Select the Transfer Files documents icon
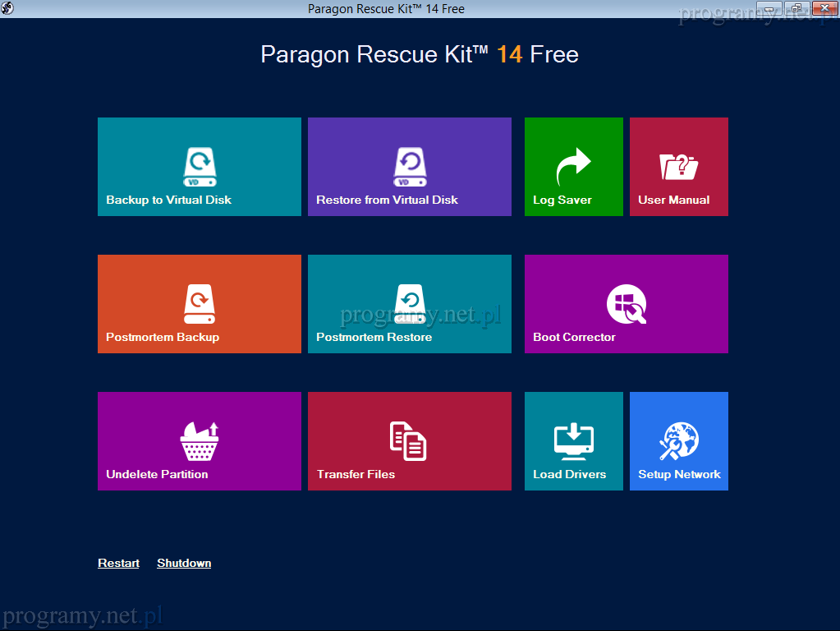Screen dimensions: 840x631 pos(408,441)
